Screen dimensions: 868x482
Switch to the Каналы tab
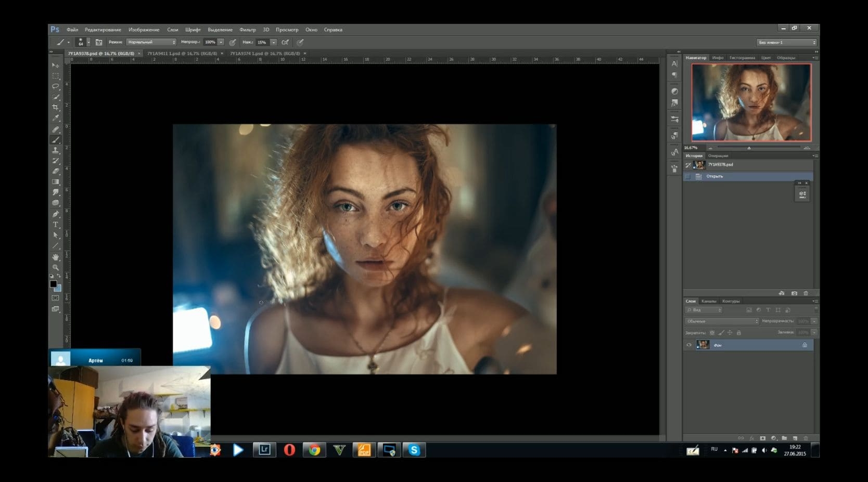coord(709,301)
